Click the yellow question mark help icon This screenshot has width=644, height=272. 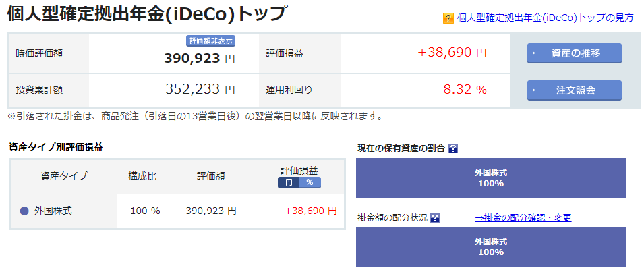[x=448, y=18]
